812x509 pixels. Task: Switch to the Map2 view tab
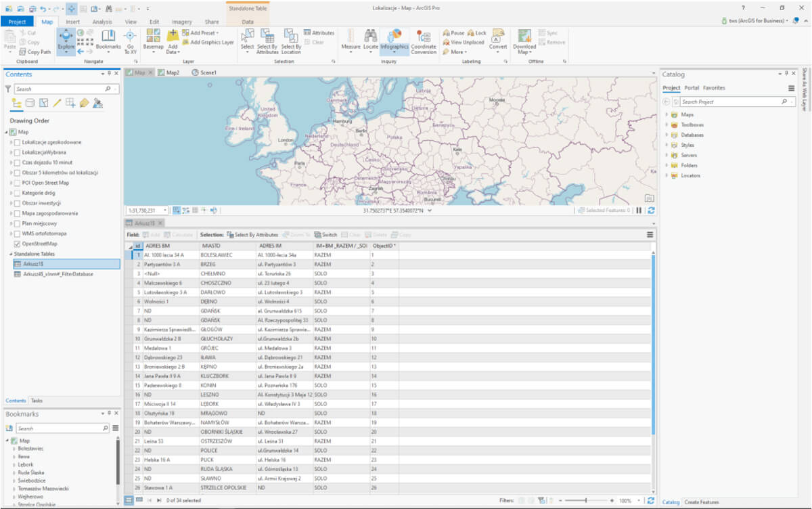(169, 72)
